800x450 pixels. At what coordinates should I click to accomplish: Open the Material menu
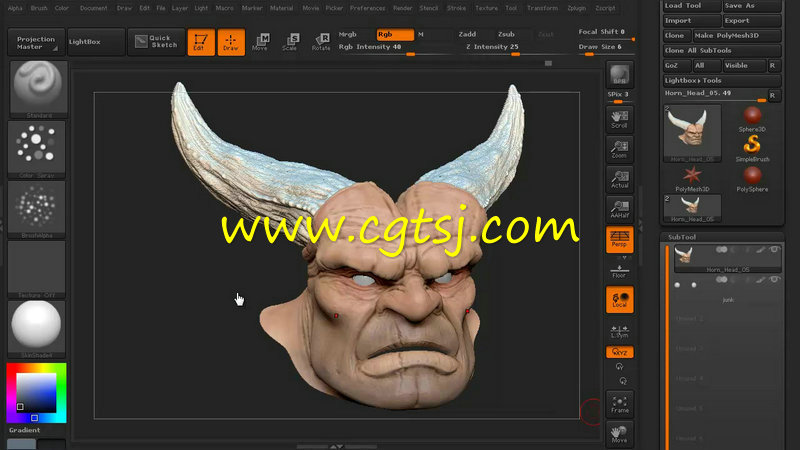click(x=282, y=8)
